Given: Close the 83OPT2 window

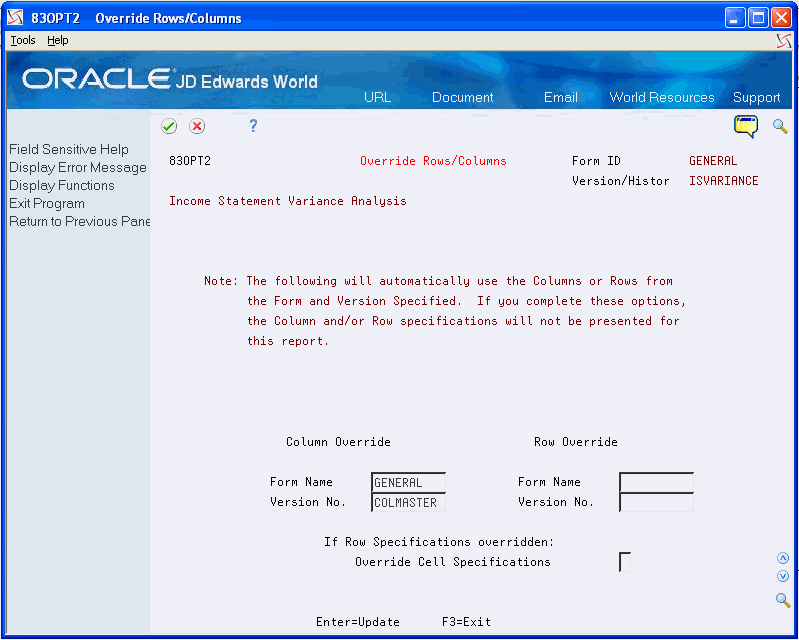Looking at the screenshot, I should [781, 18].
